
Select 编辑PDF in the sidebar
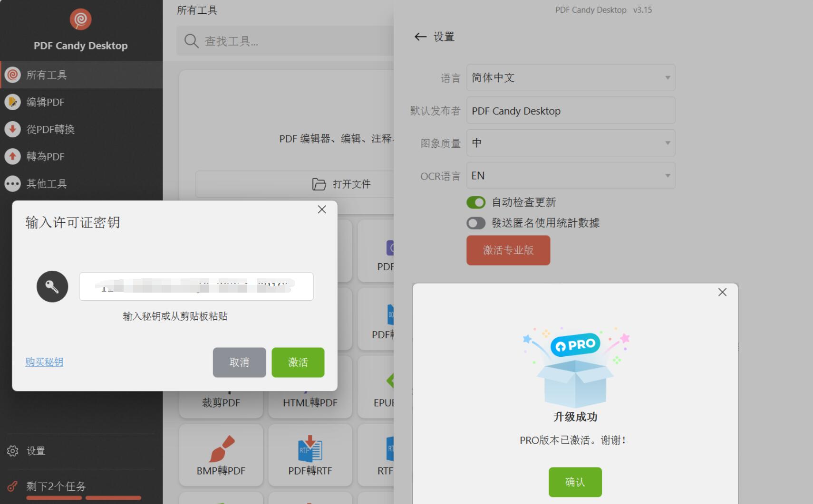point(45,102)
